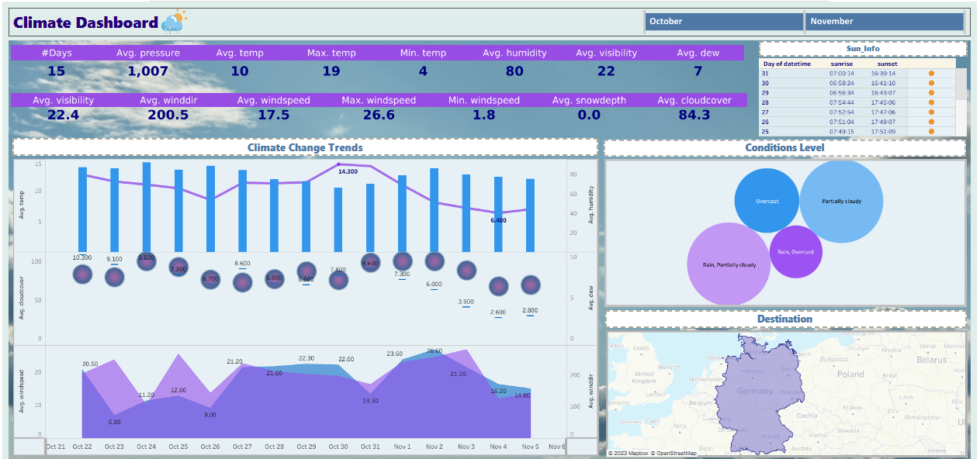Click the Partially cloudy bubble
The width and height of the screenshot is (980, 459).
pos(841,201)
